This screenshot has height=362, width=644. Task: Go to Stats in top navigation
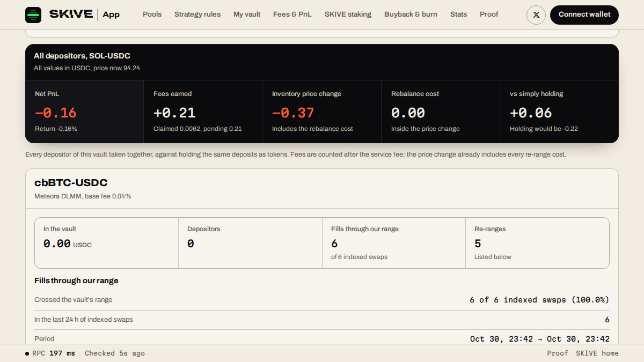click(458, 14)
